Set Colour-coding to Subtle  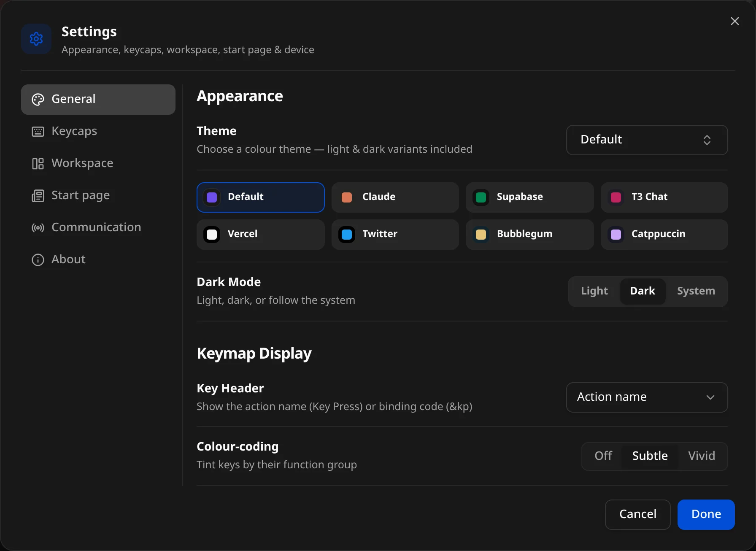[650, 456]
